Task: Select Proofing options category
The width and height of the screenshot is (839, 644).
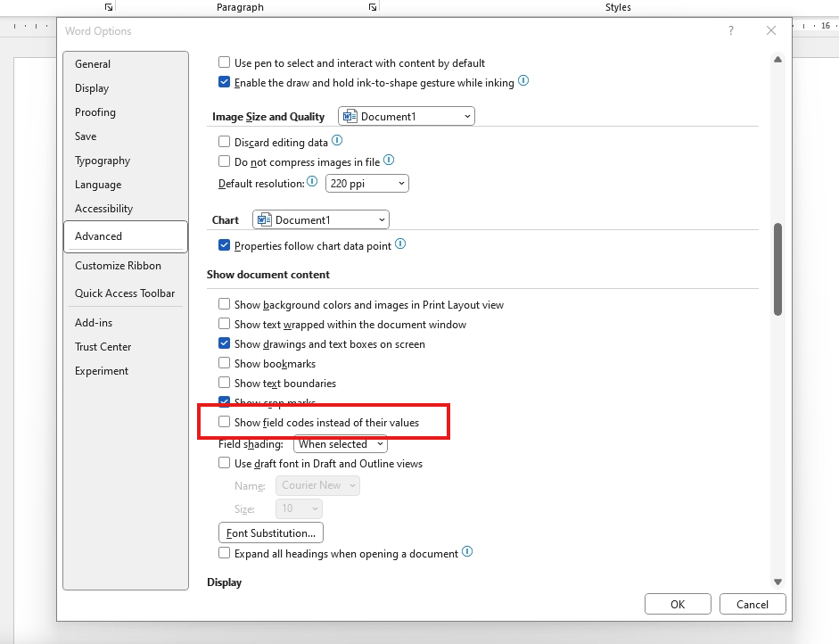Action: [x=126, y=112]
